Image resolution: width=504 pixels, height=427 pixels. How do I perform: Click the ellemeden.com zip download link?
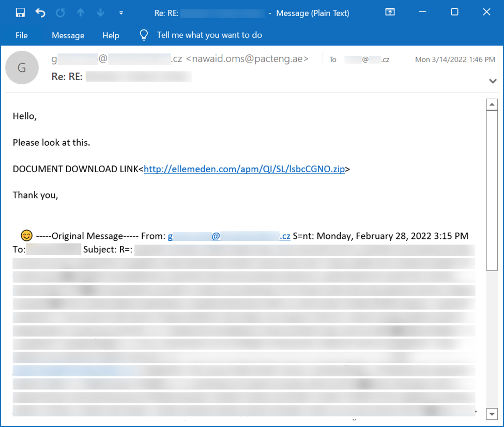[x=244, y=169]
